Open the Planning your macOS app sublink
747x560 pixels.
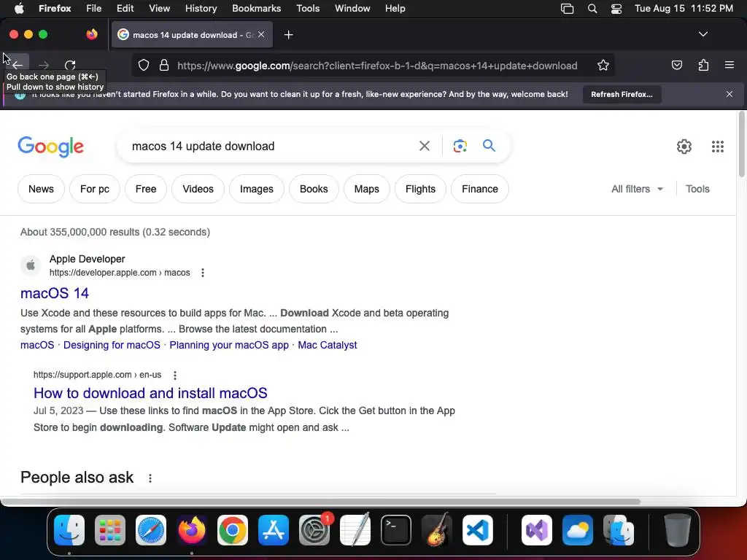pyautogui.click(x=229, y=345)
